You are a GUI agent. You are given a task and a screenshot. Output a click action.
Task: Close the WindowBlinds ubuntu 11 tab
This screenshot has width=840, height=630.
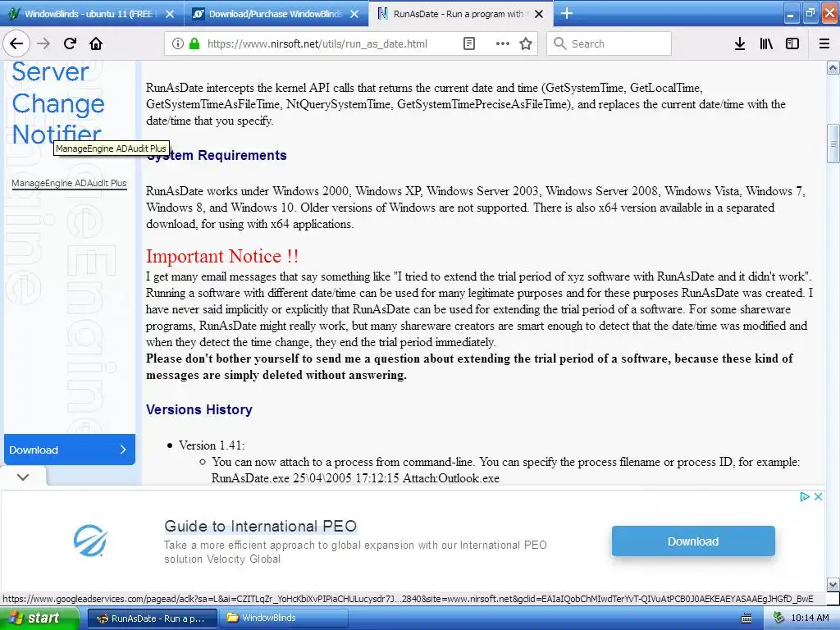pos(169,14)
